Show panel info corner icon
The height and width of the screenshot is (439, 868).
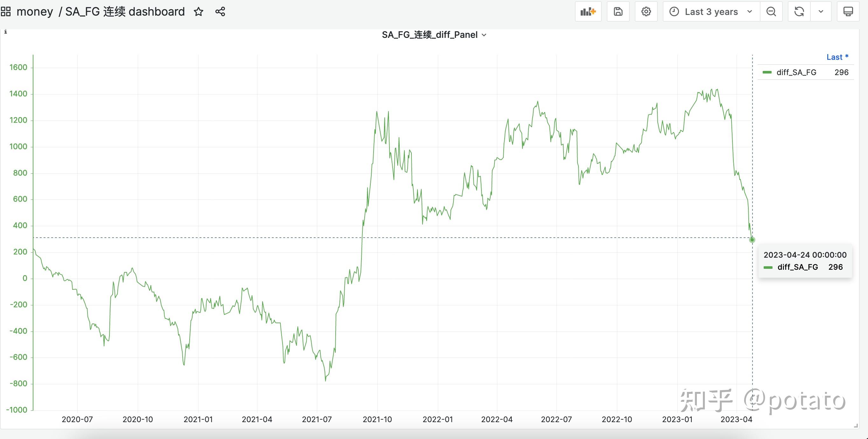click(5, 32)
